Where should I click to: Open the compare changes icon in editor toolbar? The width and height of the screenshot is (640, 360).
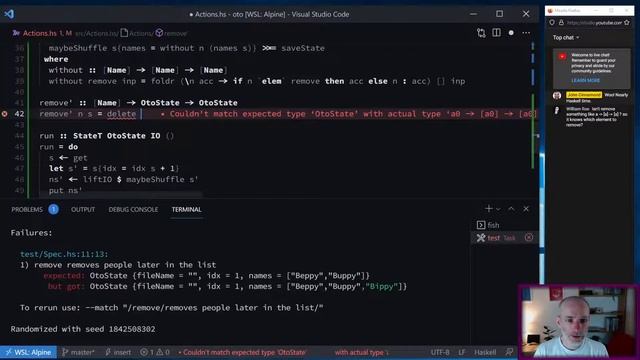[x=481, y=33]
